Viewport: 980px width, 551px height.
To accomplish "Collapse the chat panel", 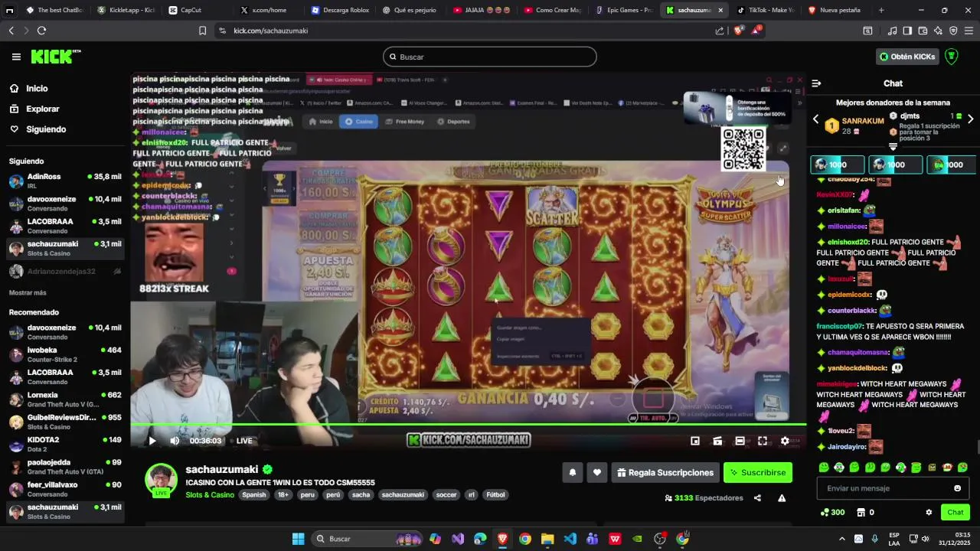I will coord(816,83).
